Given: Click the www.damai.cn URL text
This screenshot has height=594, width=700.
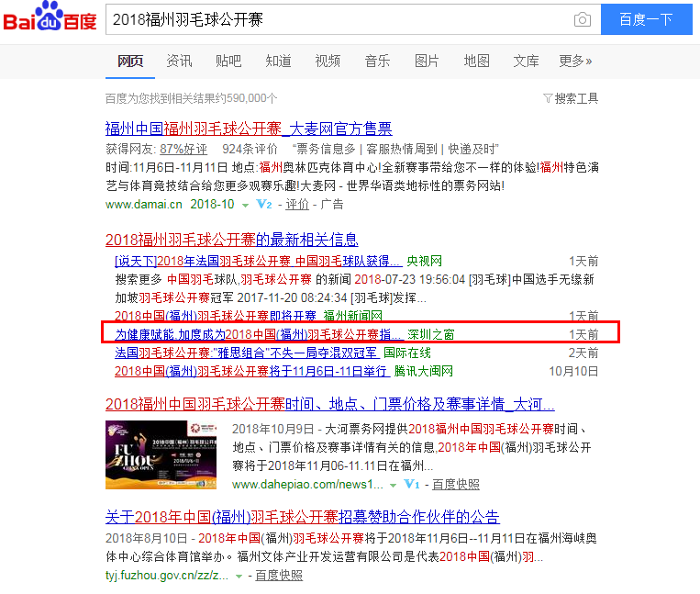Looking at the screenshot, I should click(144, 205).
